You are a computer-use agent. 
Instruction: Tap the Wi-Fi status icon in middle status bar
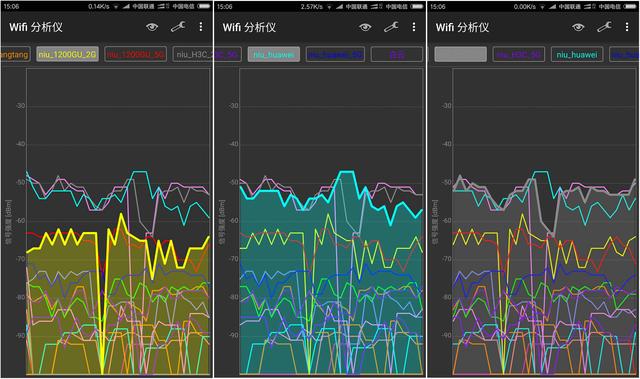tap(329, 7)
